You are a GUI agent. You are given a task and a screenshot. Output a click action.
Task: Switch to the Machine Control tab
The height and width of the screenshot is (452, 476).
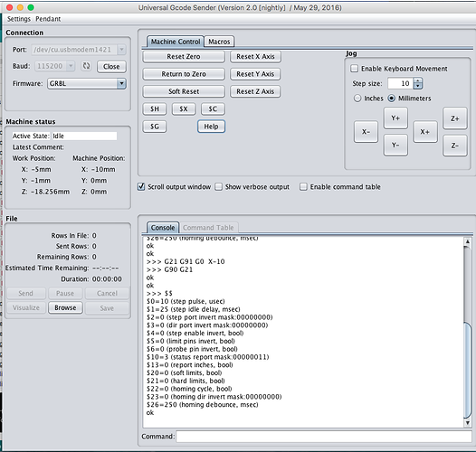pos(176,42)
